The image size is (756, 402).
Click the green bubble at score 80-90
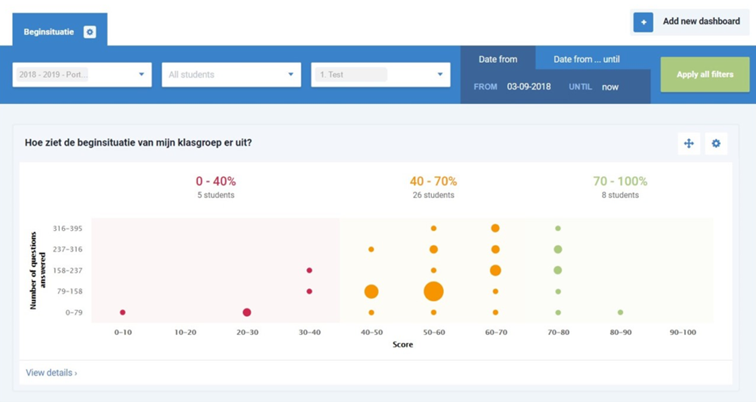[x=620, y=312]
